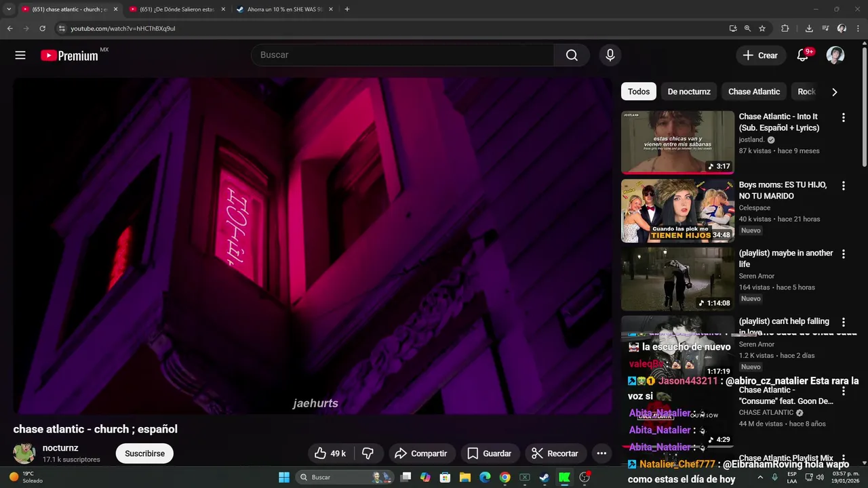Open the maybe in another life playlist thumbnail
Viewport: 868px width, 488px height.
tap(677, 279)
